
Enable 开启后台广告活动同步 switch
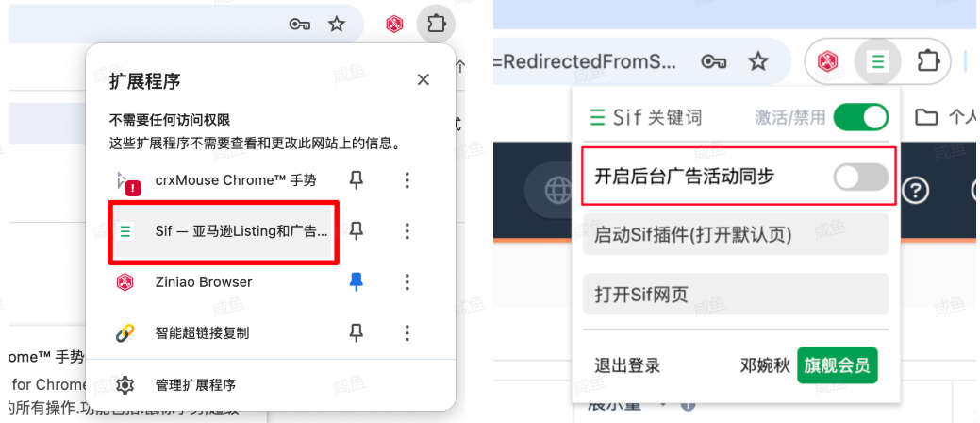[x=860, y=178]
